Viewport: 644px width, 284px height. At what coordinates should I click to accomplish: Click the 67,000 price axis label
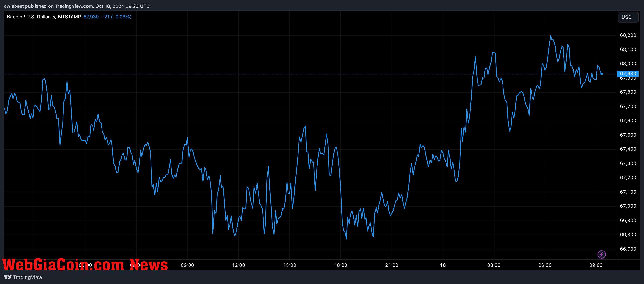tap(628, 206)
